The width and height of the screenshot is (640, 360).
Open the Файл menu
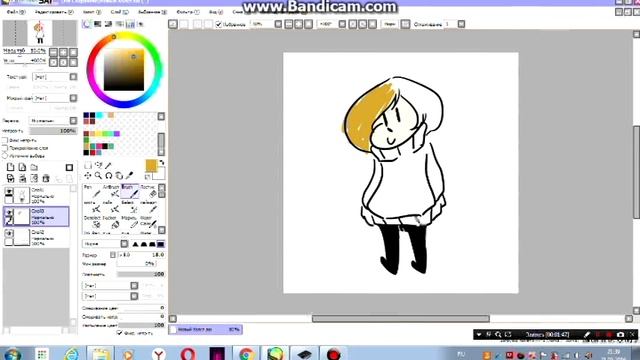[x=16, y=12]
